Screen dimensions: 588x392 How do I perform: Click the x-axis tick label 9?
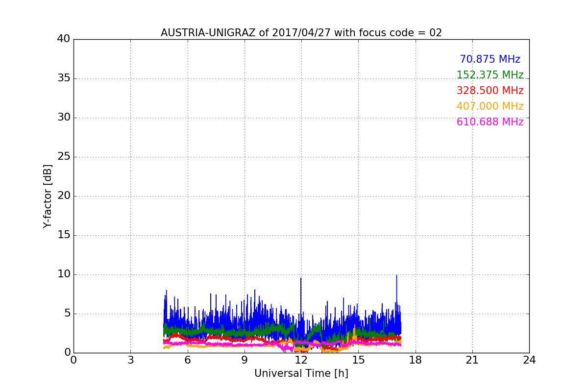tap(244, 360)
